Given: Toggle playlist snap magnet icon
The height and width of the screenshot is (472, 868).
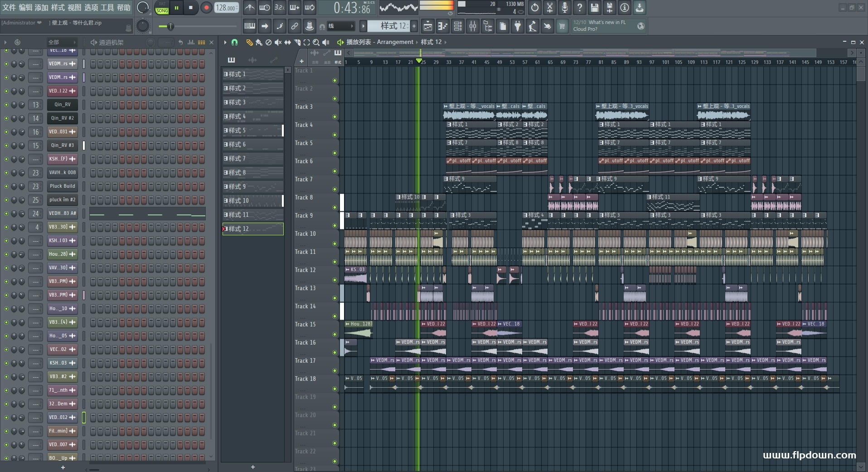Looking at the screenshot, I should (x=234, y=42).
